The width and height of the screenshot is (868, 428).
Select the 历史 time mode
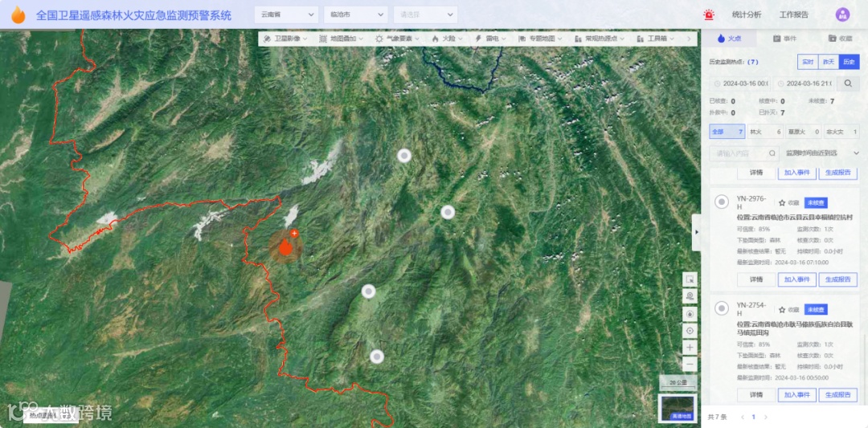[x=850, y=62]
